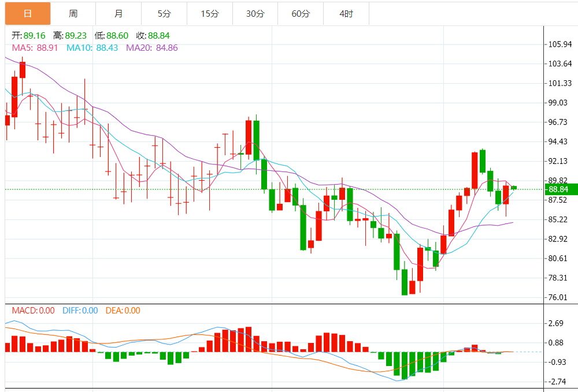Click the 高:89.23 high price value
The image size is (578, 392).
[70, 36]
